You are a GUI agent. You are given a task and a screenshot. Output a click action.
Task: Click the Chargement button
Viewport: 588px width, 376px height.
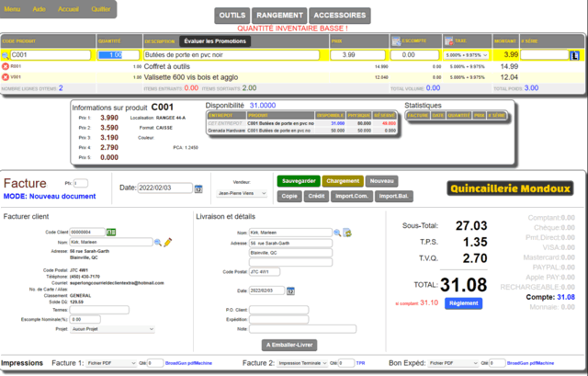(x=343, y=181)
